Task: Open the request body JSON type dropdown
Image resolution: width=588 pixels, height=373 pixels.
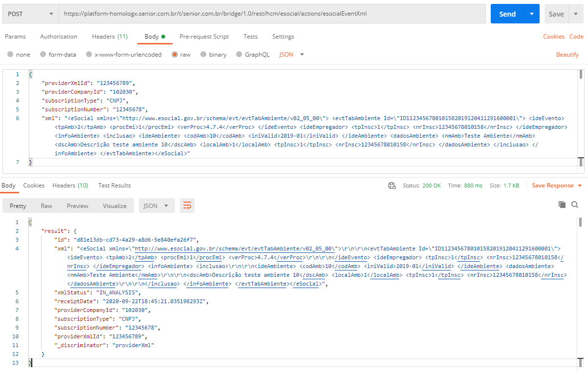Action: (292, 55)
